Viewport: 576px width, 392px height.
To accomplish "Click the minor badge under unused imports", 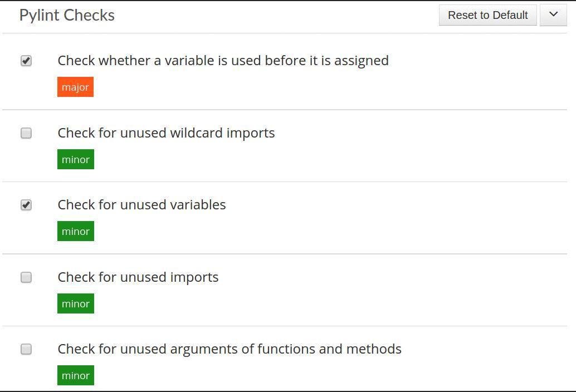I will click(76, 303).
